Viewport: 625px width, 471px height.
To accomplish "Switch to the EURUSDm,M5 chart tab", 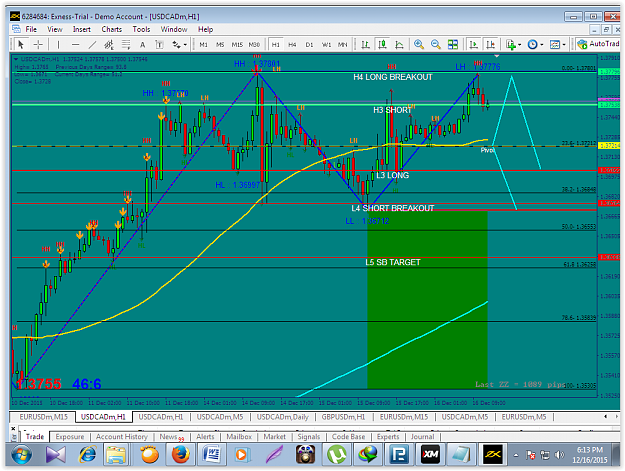I will pos(524,417).
